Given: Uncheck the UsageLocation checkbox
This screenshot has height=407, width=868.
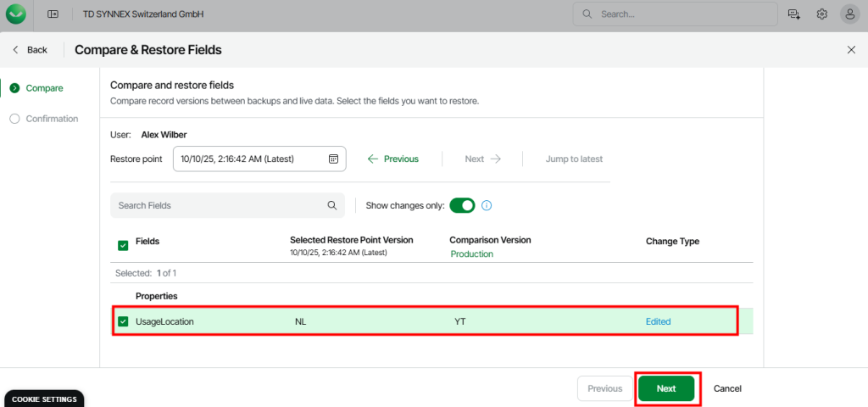Looking at the screenshot, I should coord(124,321).
